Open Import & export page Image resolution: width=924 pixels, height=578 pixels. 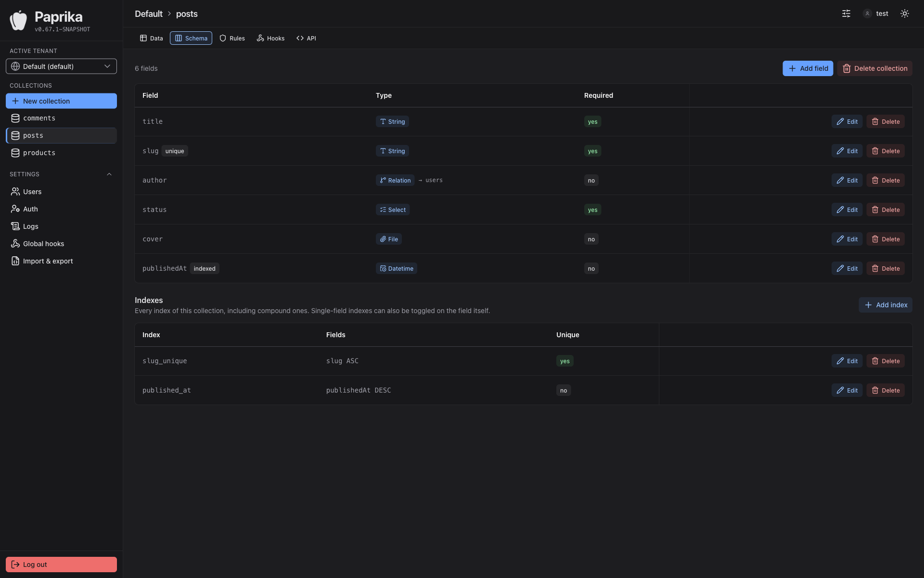pyautogui.click(x=61, y=261)
